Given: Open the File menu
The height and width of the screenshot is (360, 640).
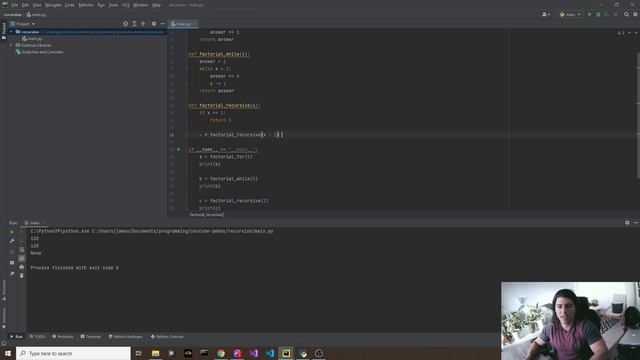Looking at the screenshot, I should point(15,5).
